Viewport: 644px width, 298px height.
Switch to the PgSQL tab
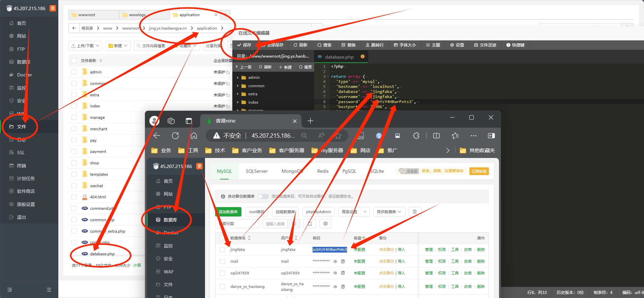pos(349,171)
